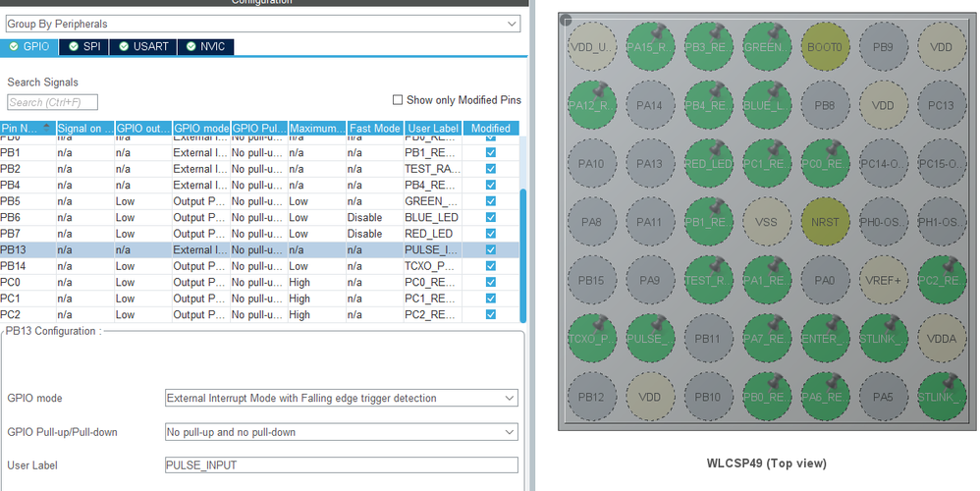Sort by Pin Name column header
Image resolution: width=980 pixels, height=491 pixels.
27,128
